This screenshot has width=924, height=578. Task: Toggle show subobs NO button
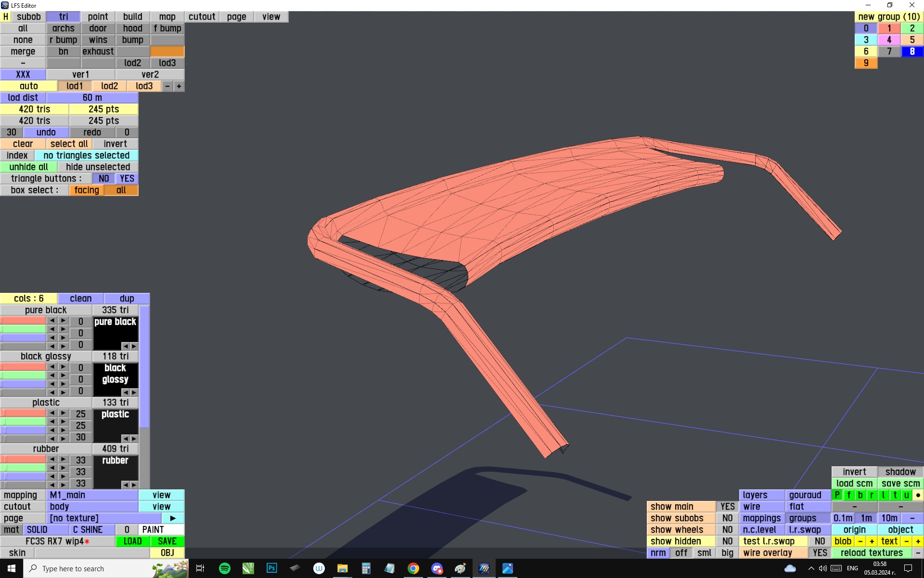tap(727, 518)
